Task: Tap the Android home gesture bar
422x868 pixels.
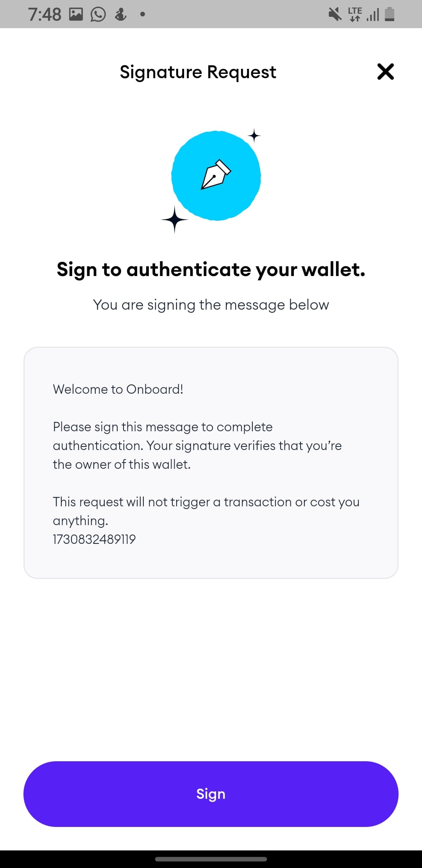Action: coord(211,859)
